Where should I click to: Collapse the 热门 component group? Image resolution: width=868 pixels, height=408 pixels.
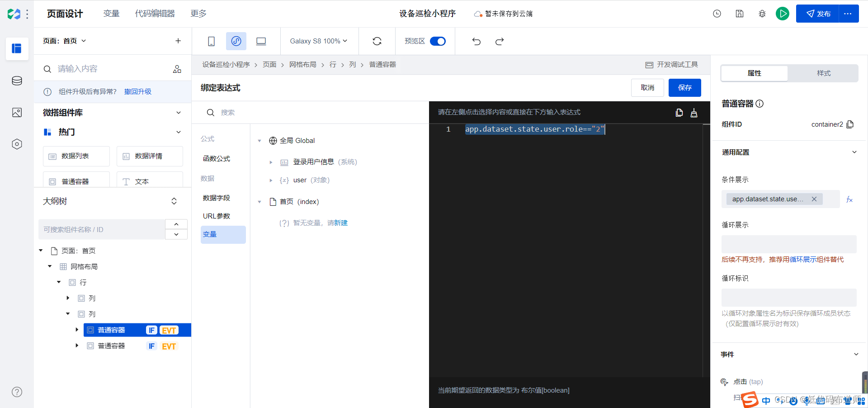pos(179,132)
